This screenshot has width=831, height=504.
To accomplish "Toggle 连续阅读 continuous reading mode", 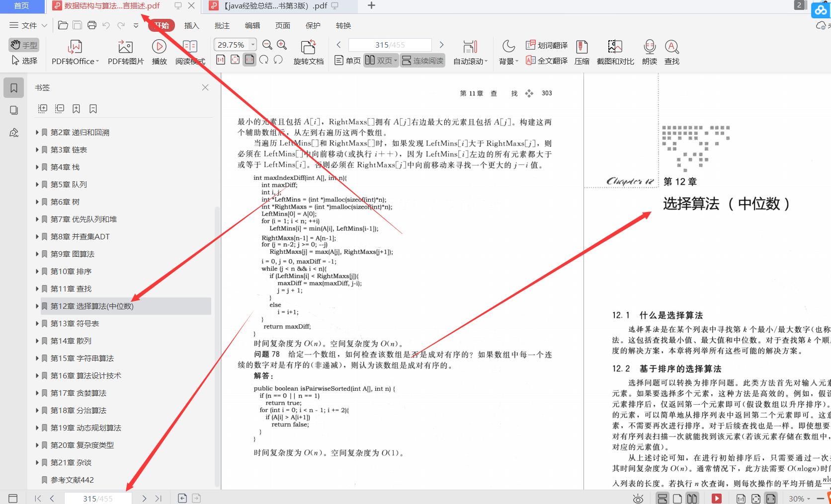I will (422, 61).
